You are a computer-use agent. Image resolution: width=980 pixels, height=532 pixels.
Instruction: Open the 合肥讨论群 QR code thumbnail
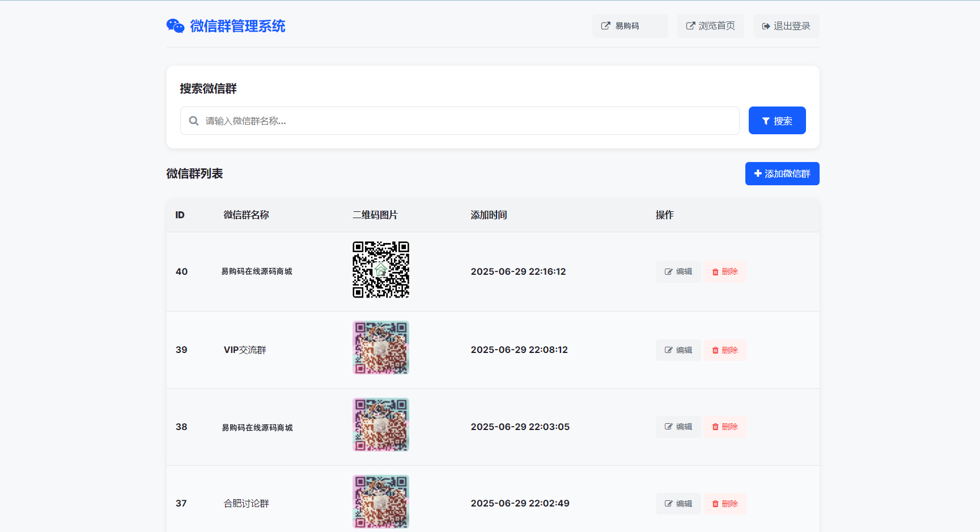(381, 501)
